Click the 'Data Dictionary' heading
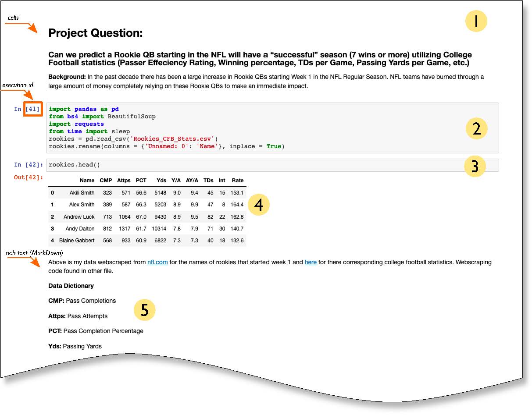532x415 pixels. click(71, 286)
